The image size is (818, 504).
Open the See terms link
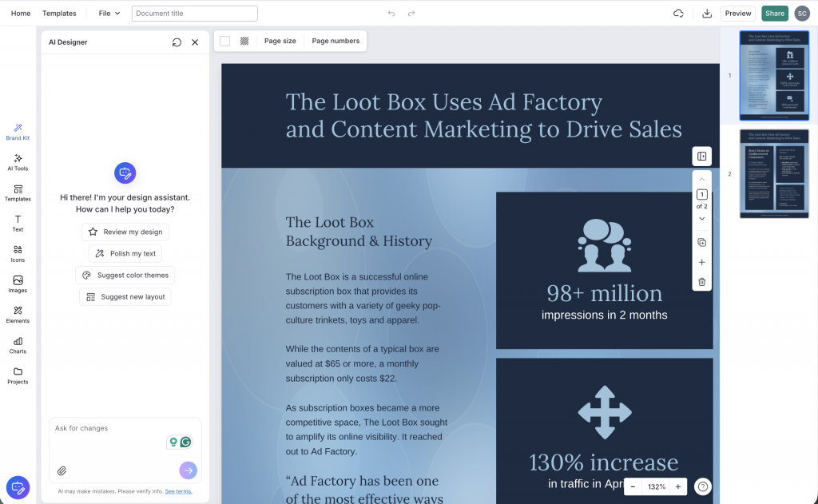(x=178, y=491)
